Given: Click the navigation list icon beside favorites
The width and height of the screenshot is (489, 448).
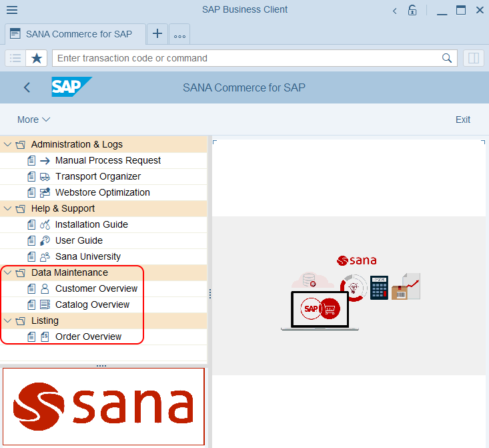Looking at the screenshot, I should (15, 58).
